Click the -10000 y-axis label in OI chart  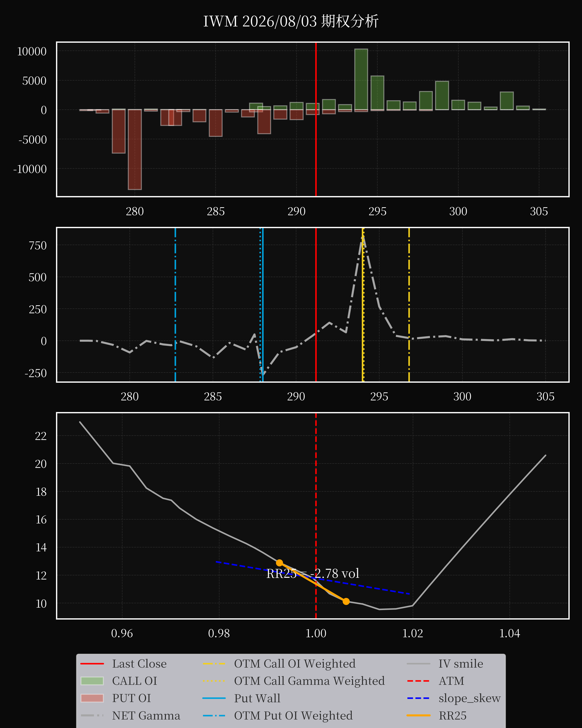tap(30, 169)
